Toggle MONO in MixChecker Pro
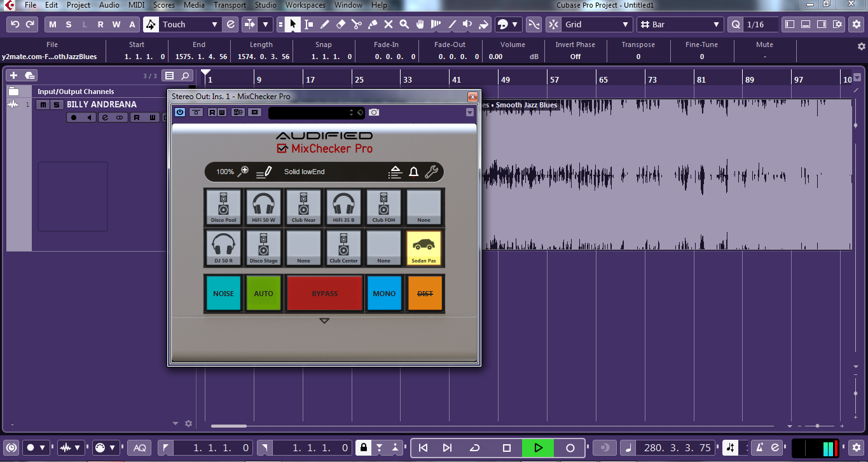 pyautogui.click(x=384, y=294)
